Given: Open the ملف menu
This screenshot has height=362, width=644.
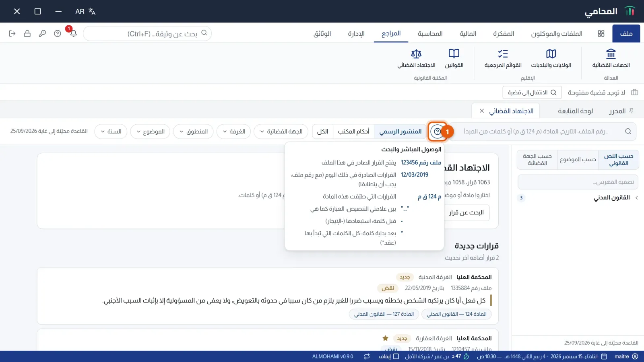Looking at the screenshot, I should (x=626, y=33).
